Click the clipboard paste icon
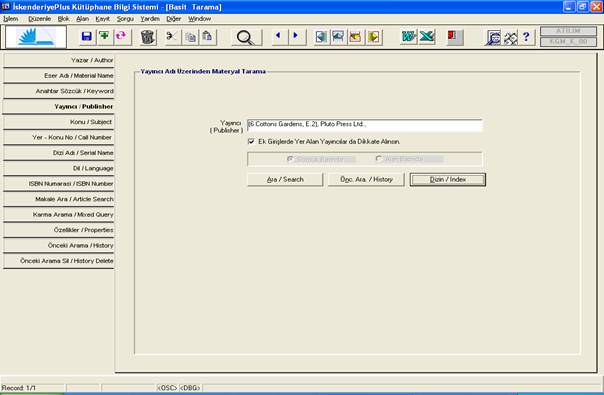604x395 pixels. [x=208, y=37]
